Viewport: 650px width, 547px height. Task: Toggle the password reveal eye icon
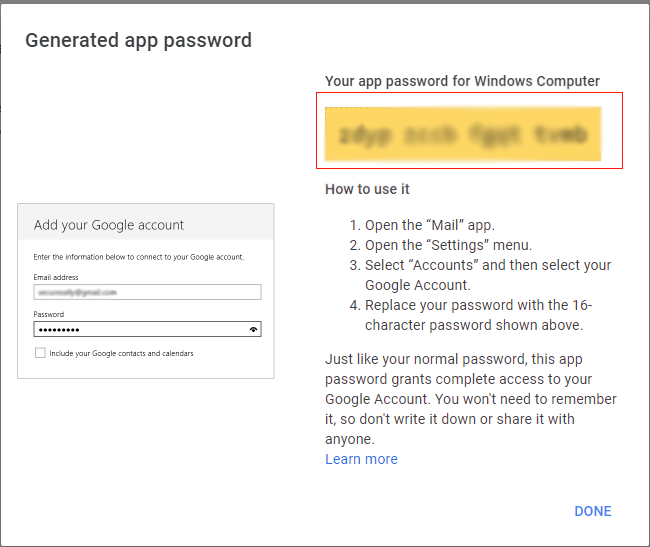click(x=253, y=329)
